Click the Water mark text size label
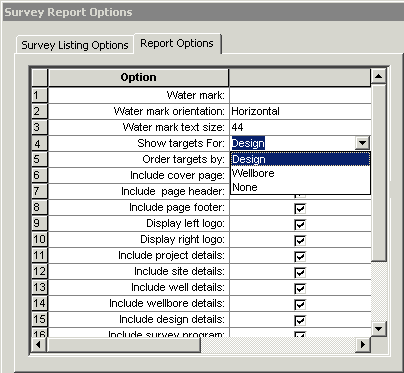Viewport: 404px width, 373px height. (x=174, y=127)
